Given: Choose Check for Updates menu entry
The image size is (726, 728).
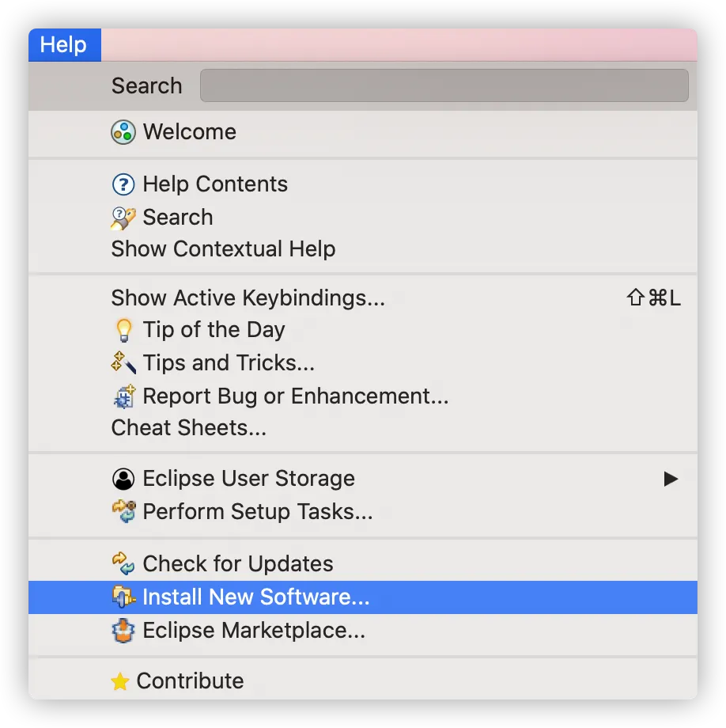Looking at the screenshot, I should pyautogui.click(x=237, y=564).
